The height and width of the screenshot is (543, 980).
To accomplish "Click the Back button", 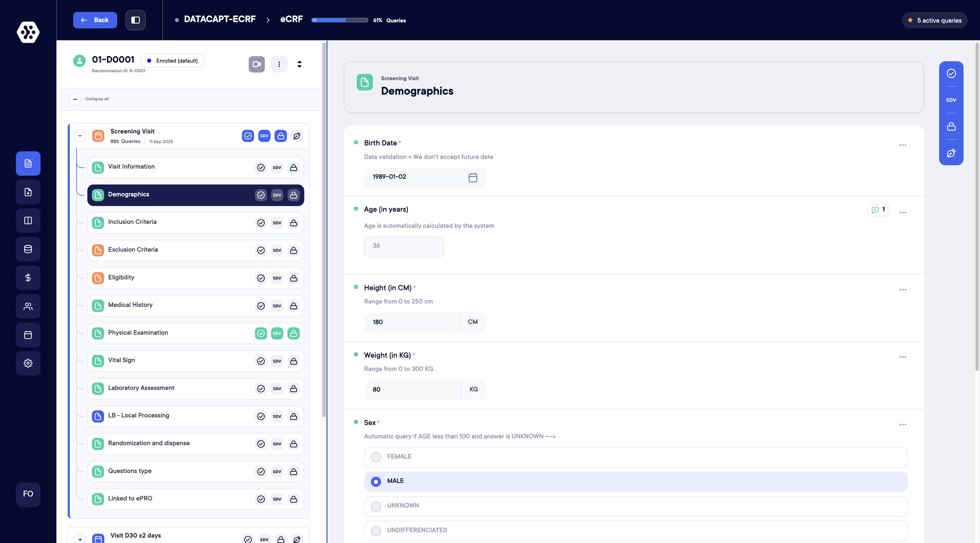I will coord(95,20).
